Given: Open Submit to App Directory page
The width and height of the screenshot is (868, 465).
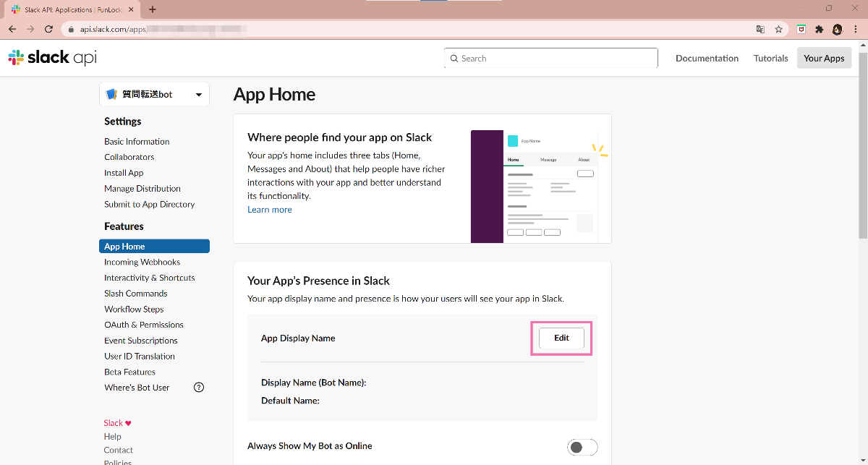Looking at the screenshot, I should click(x=149, y=205).
